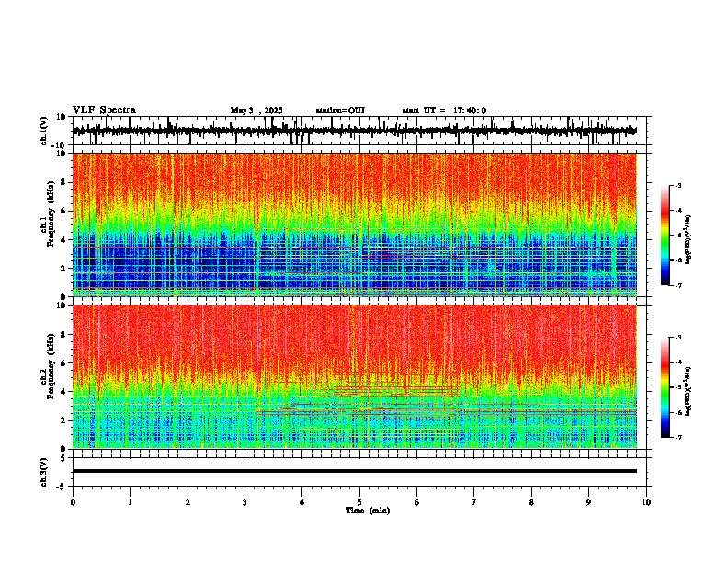Viewport: 728px width, 563px height.
Task: Click the "-7" label on ch.1 color scale
Action: pyautogui.click(x=678, y=285)
